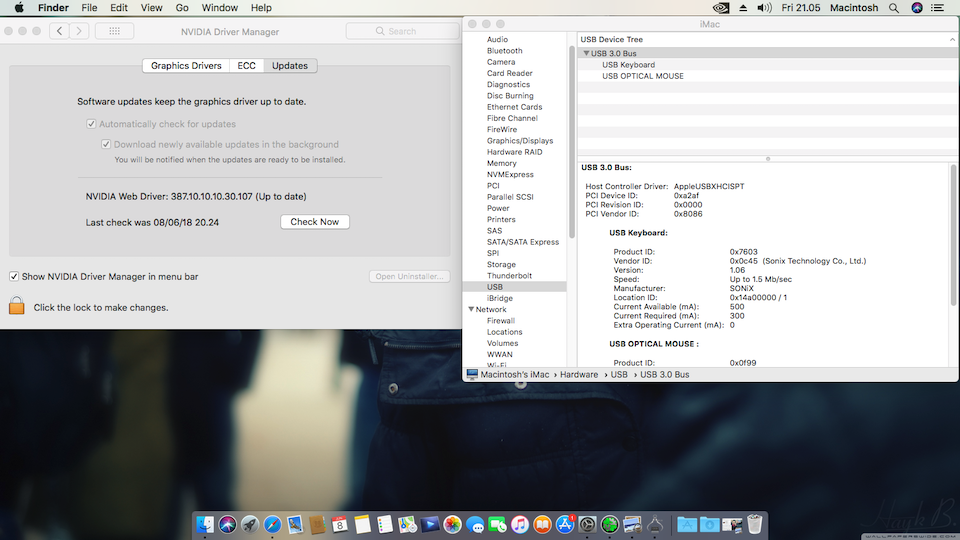Toggle Show NVIDIA Driver Manager in menu bar

click(14, 276)
